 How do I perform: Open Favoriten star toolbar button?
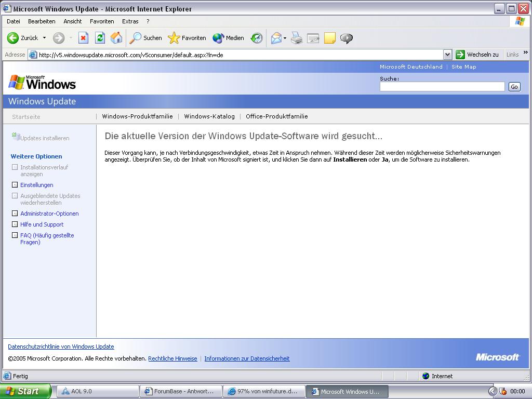187,38
